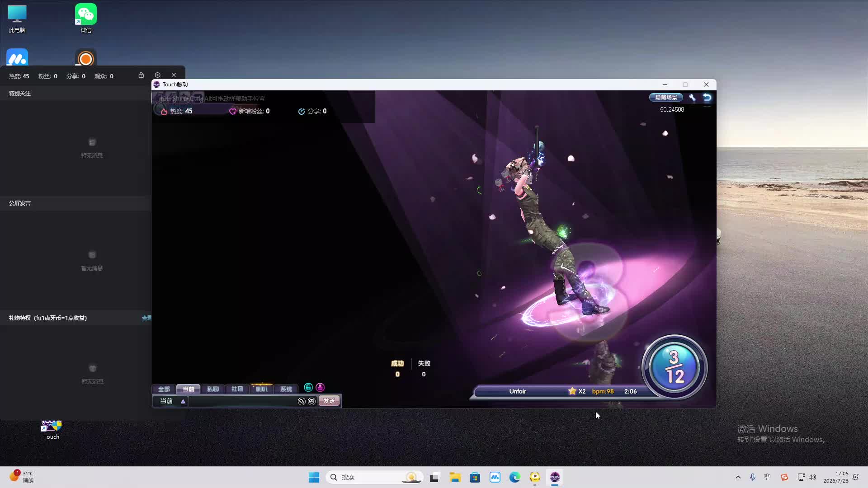Open File Explorer from the taskbar
Viewport: 868px width, 488px height.
[455, 477]
